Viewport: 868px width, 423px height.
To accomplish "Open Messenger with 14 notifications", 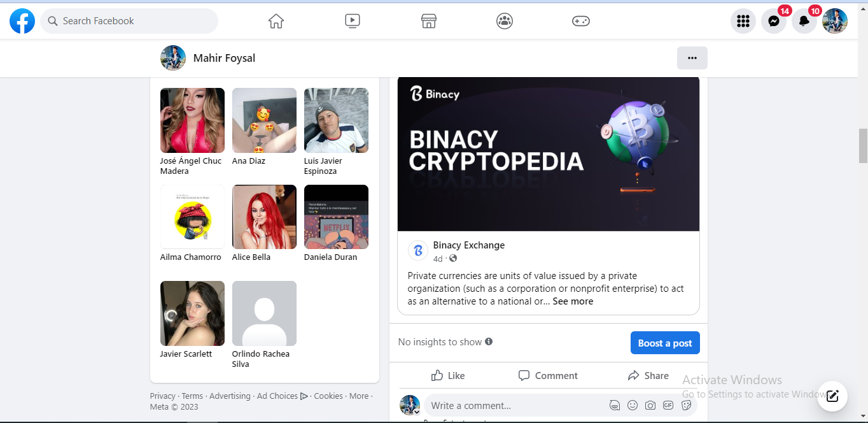I will pos(774,21).
